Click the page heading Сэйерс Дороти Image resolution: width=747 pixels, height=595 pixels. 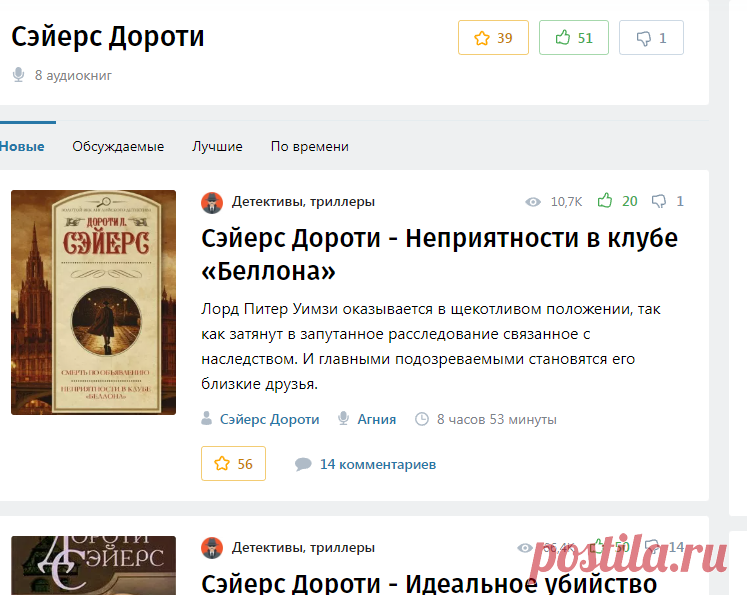point(108,37)
